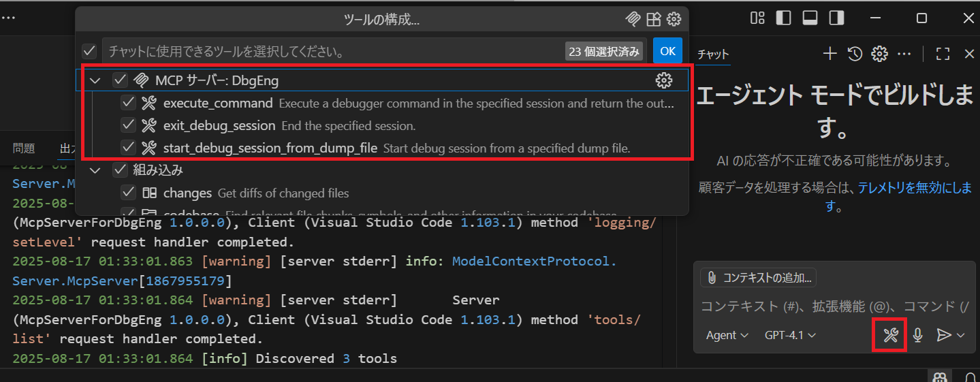Select the exit_debug_session row label
This screenshot has height=382, width=980.
219,125
